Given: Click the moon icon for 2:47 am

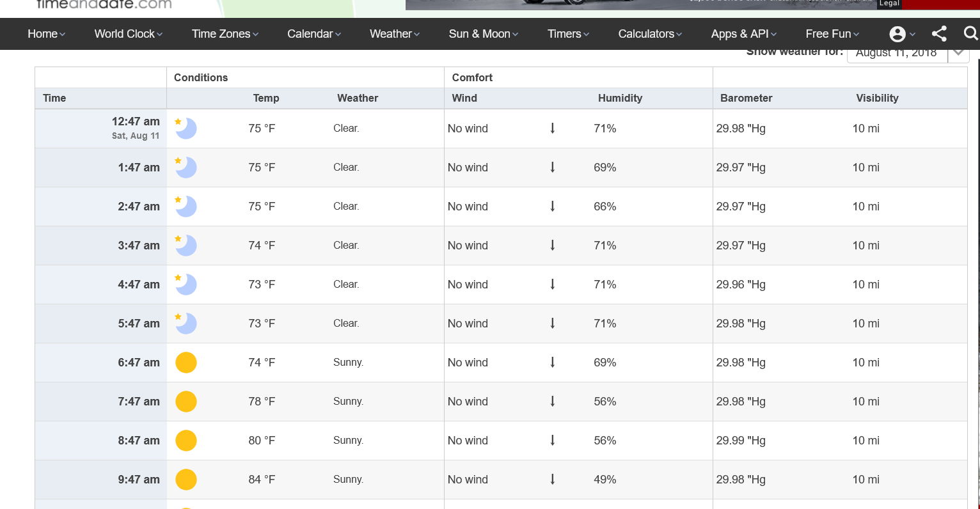Looking at the screenshot, I should click(186, 207).
